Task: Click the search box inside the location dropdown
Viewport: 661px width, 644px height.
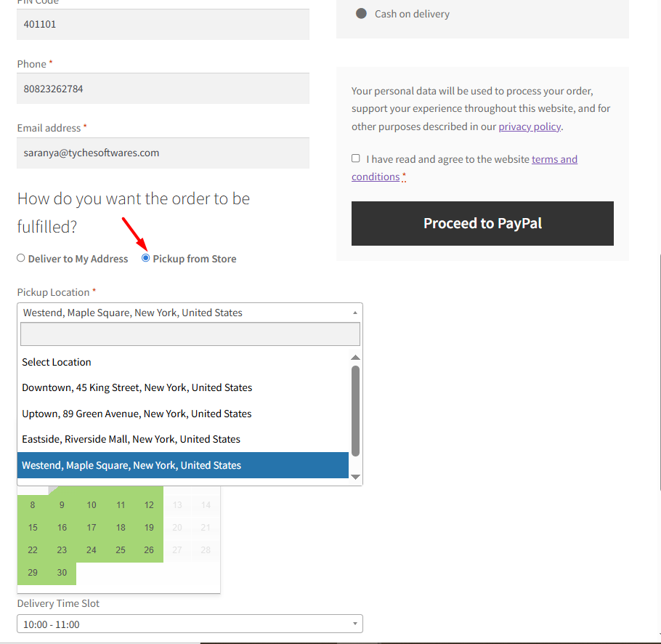Action: (189, 334)
